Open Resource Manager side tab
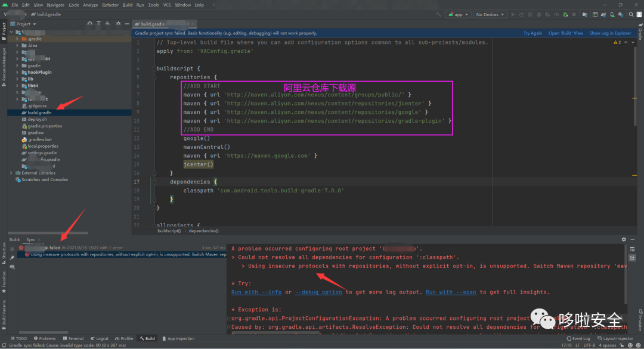644x349 pixels. click(x=4, y=67)
